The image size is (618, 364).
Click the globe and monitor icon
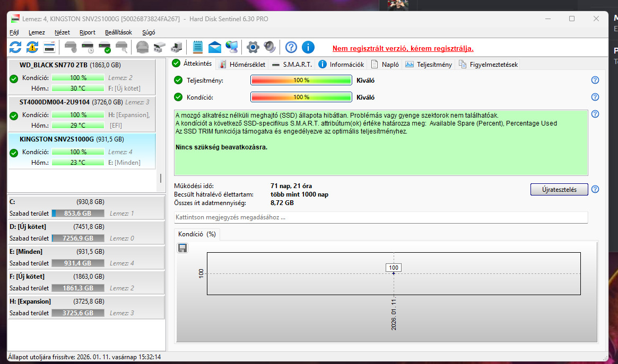[x=232, y=47]
